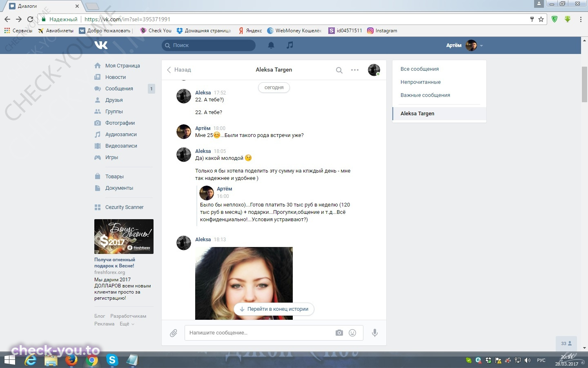Click Перейти в конец истории button
The height and width of the screenshot is (368, 588).
pyautogui.click(x=274, y=309)
